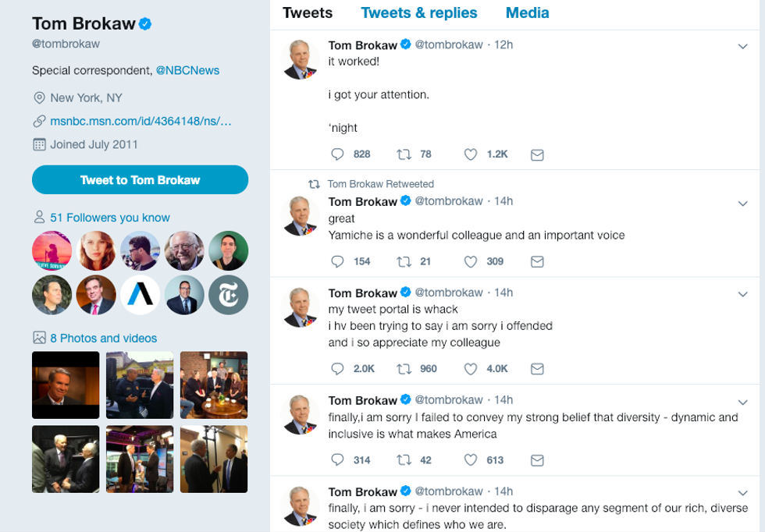
Task: Open the Media tab
Action: [x=527, y=13]
